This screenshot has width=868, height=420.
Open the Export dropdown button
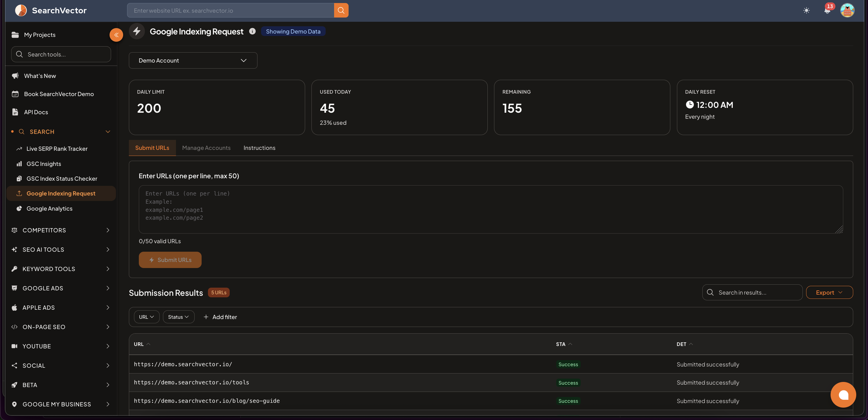point(829,292)
